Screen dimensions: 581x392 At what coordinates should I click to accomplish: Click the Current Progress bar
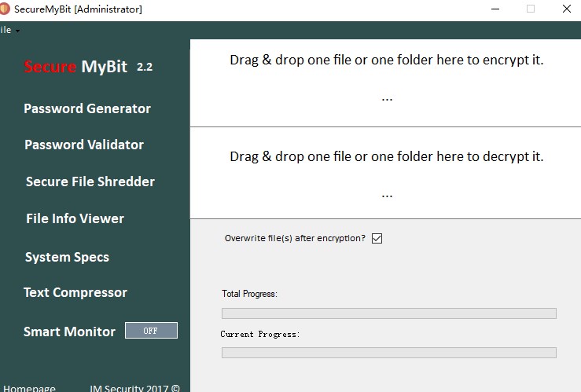[388, 353]
